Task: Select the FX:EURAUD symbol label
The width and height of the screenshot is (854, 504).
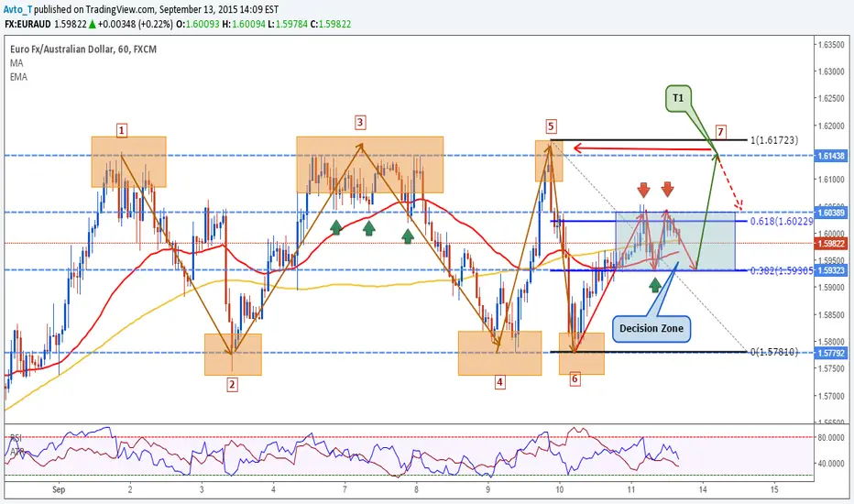Action: (x=27, y=24)
